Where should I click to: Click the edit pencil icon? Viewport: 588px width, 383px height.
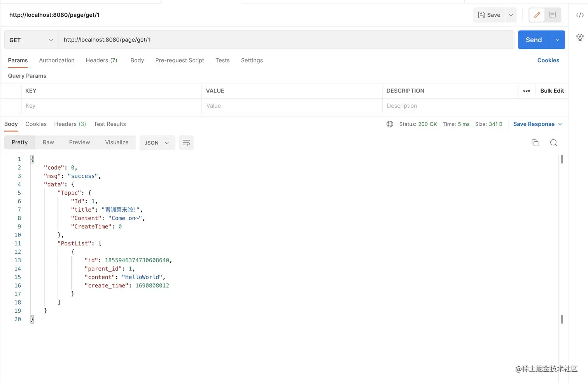point(537,15)
